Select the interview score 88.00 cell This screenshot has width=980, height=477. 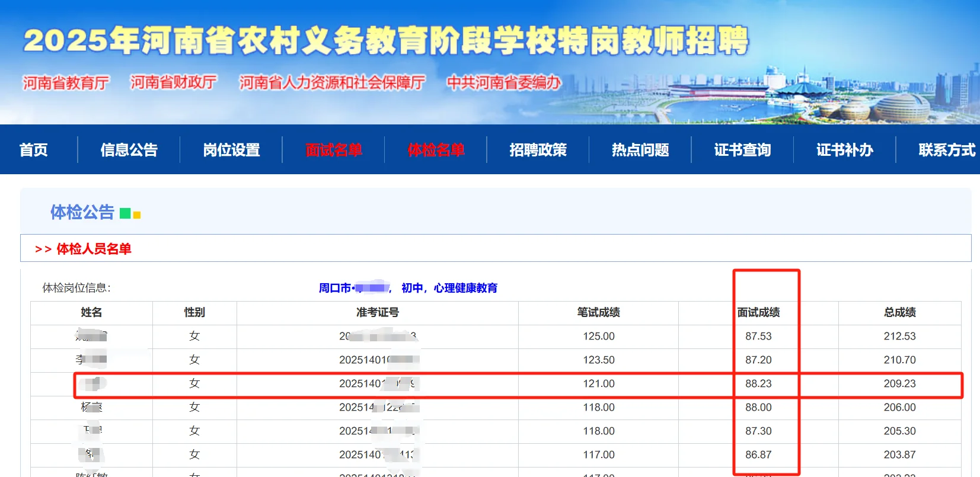coord(758,407)
